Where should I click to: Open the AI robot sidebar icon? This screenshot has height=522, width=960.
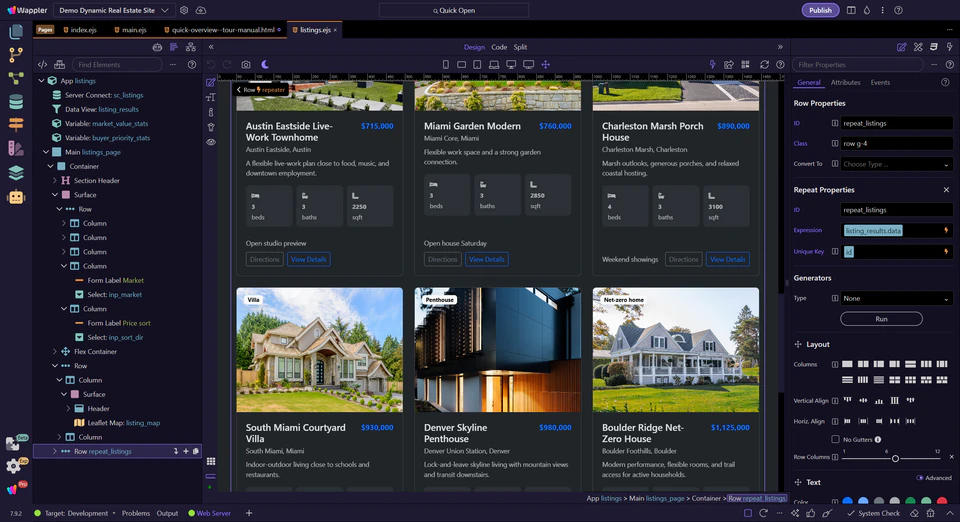pyautogui.click(x=16, y=197)
